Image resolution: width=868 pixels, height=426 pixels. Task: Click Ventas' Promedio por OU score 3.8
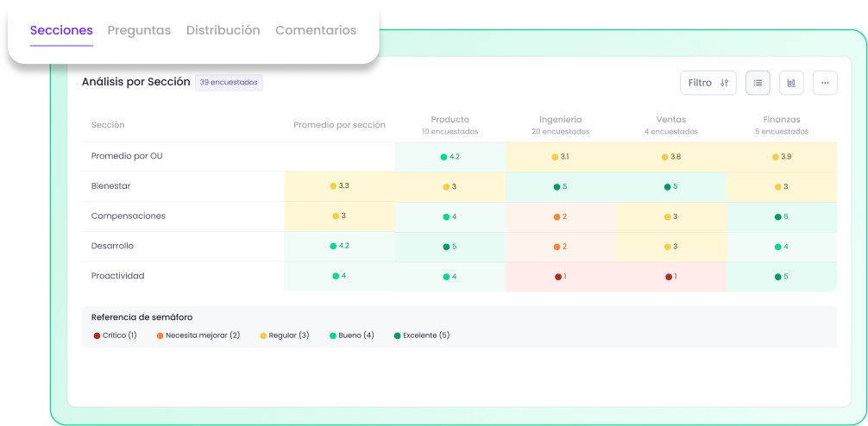coord(671,157)
